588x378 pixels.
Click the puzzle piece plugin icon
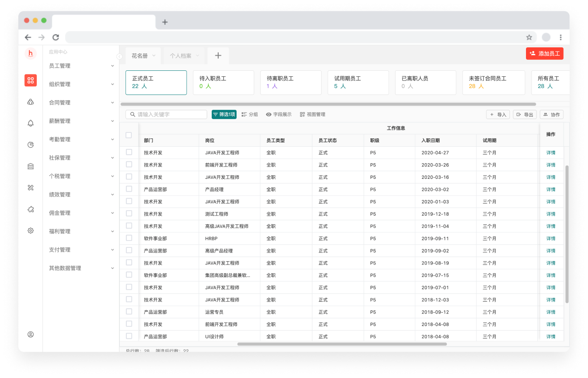point(31,209)
